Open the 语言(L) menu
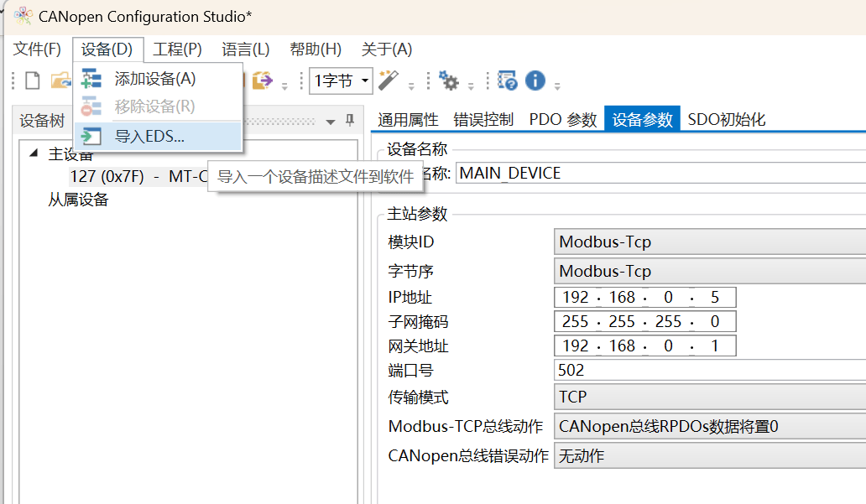866x504 pixels. (x=245, y=49)
